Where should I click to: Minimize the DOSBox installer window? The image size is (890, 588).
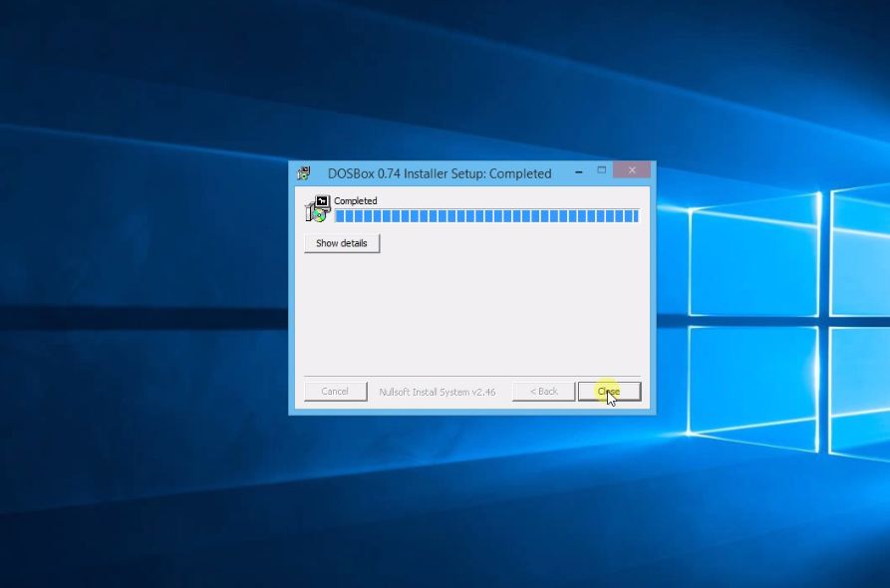point(578,170)
